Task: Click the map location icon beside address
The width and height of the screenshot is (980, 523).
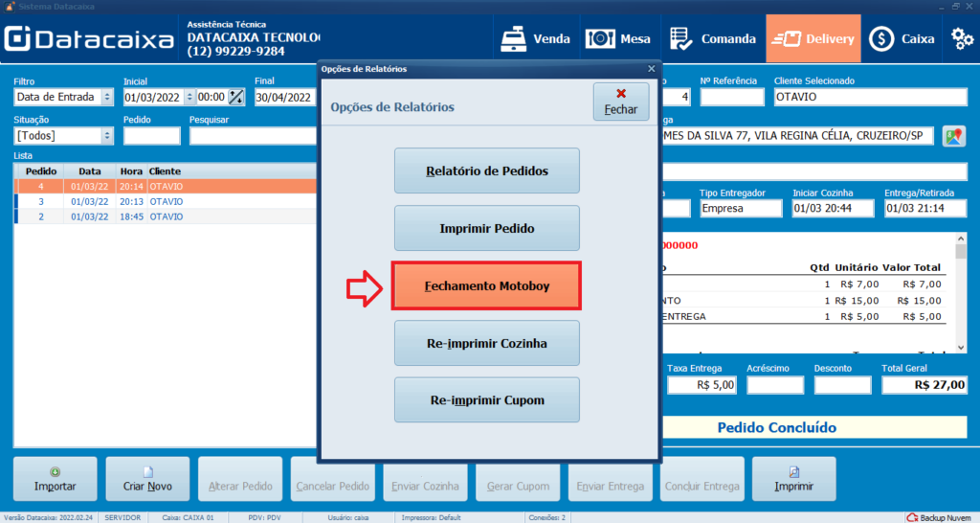Action: click(x=952, y=136)
